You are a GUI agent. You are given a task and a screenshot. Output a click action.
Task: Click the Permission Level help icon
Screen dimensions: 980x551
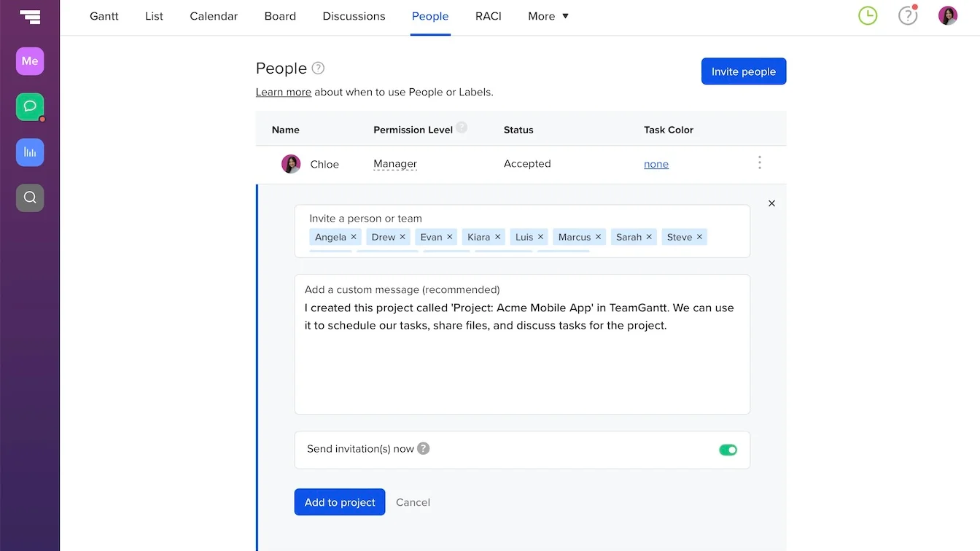pos(462,128)
